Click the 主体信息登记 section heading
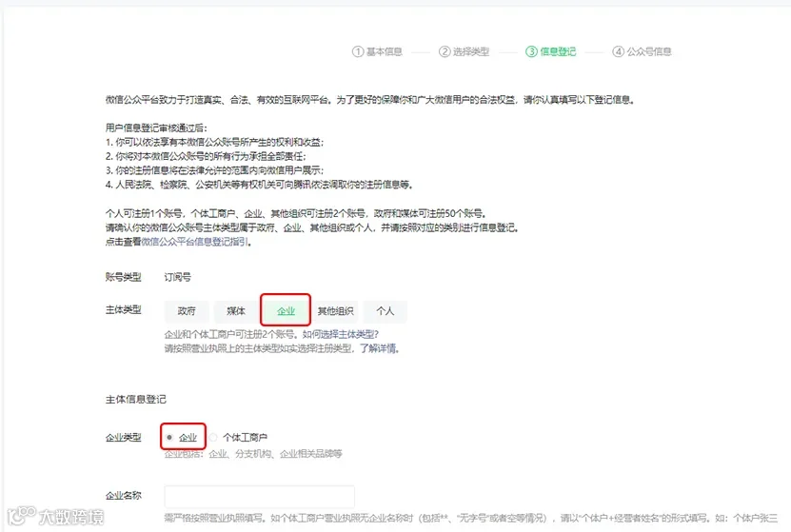The height and width of the screenshot is (532, 791). (x=136, y=400)
